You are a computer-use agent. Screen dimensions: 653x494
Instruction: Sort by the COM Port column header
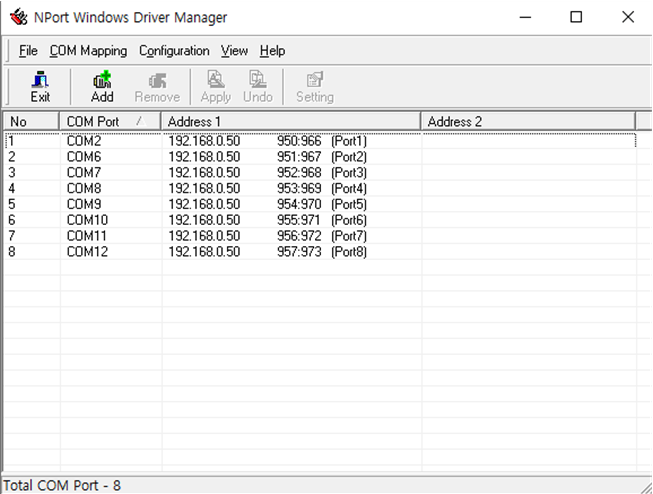(110, 122)
